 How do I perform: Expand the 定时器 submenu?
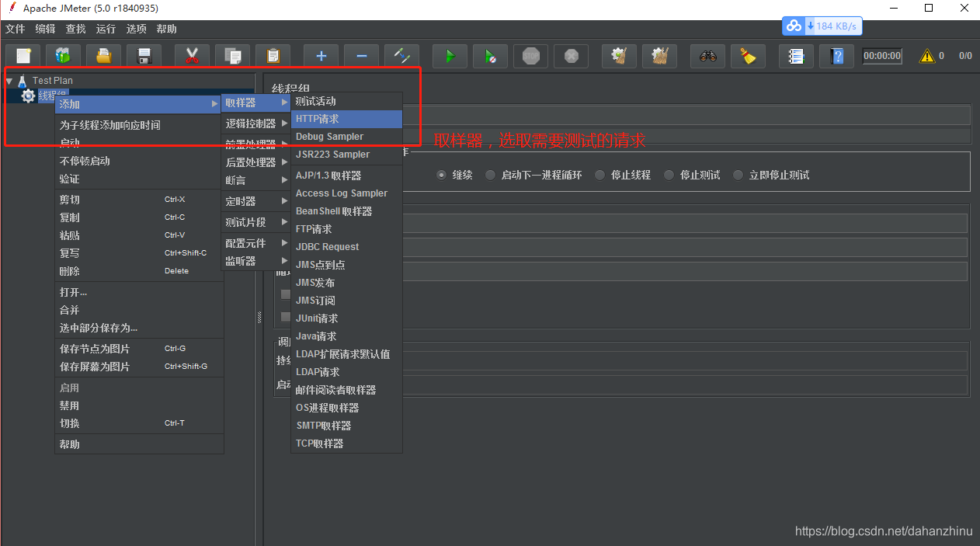point(256,201)
